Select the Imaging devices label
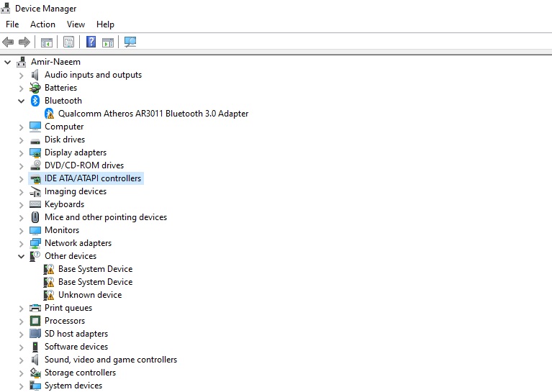Viewport: 552px width, 392px height. (76, 191)
